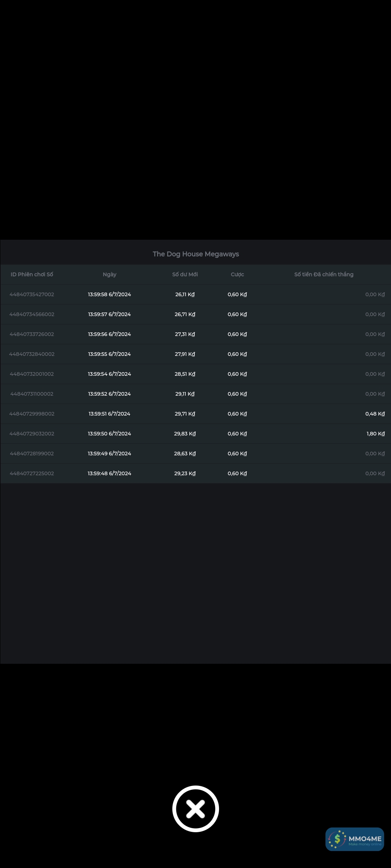Click the 'ID Phiên chơi Số' column header
391x868 pixels.
(x=32, y=275)
